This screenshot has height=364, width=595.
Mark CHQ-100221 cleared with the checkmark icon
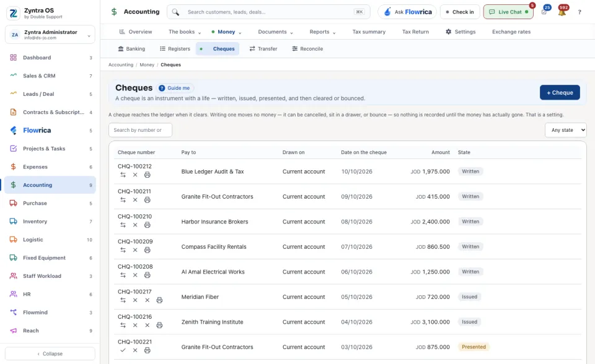[123, 350]
